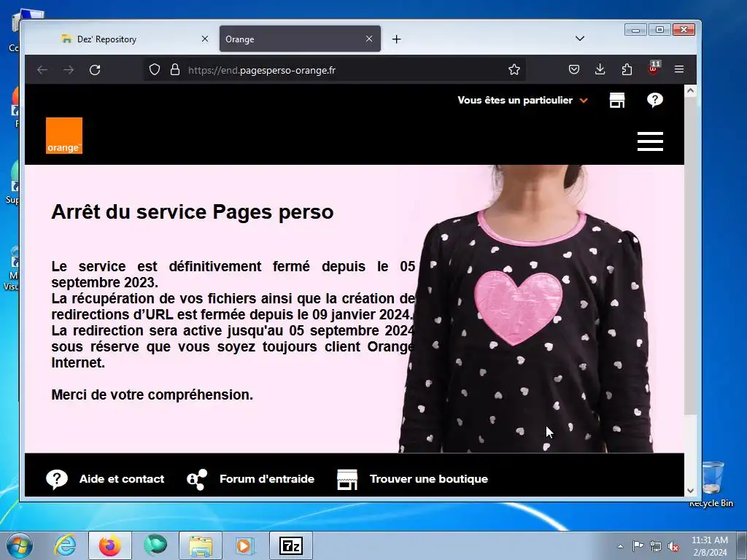Launch Internet Explorer from the taskbar

65,545
